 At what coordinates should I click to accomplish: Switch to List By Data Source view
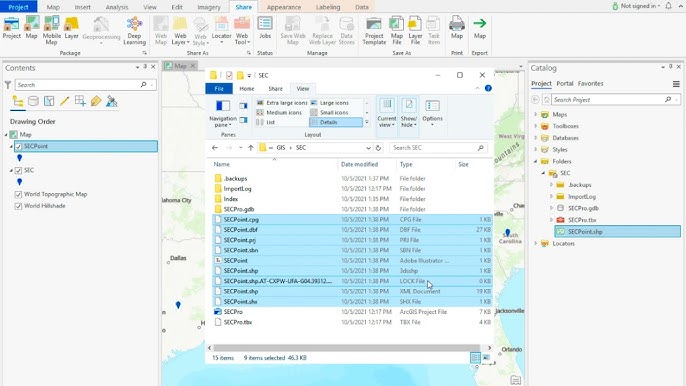pyautogui.click(x=33, y=102)
